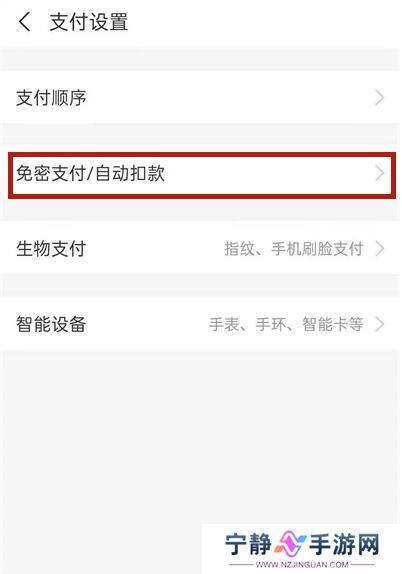
Task: Tap the chevron on 支付顺序 row
Action: 380,98
